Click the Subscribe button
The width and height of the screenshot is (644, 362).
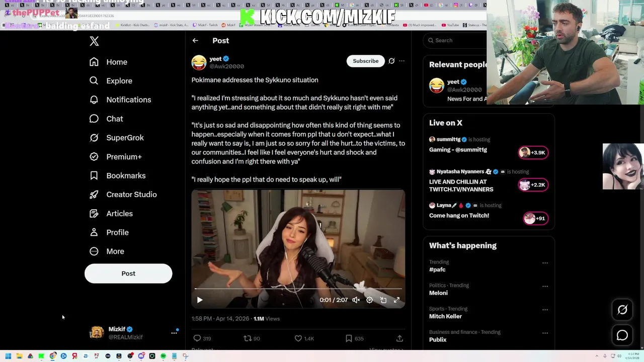[x=366, y=61]
